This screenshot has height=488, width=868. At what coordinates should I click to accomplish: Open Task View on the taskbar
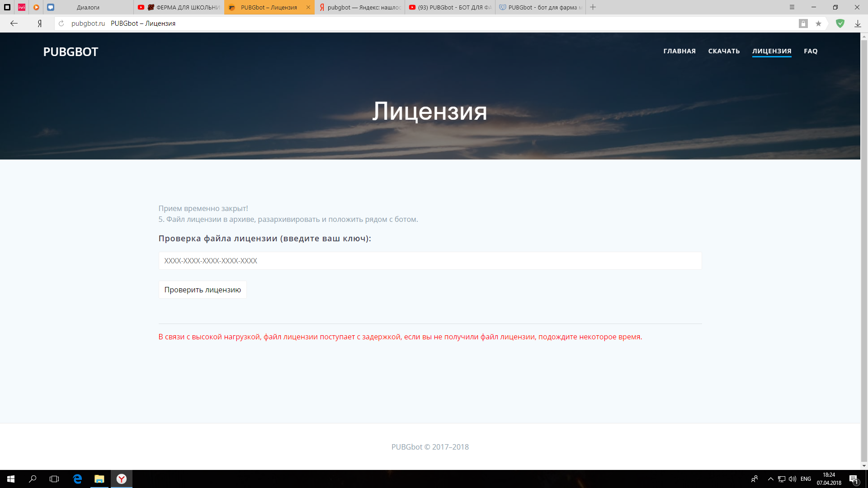[54, 479]
